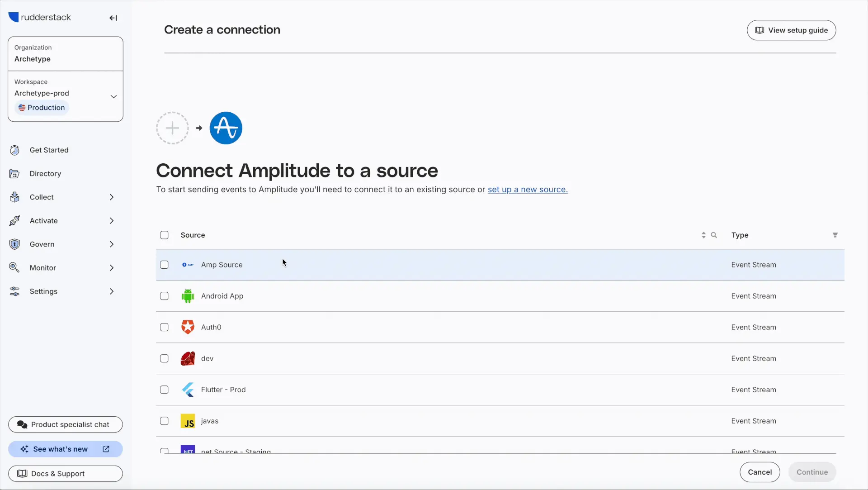Check the dev source checkbox
Viewport: 868px width, 490px height.
point(164,358)
